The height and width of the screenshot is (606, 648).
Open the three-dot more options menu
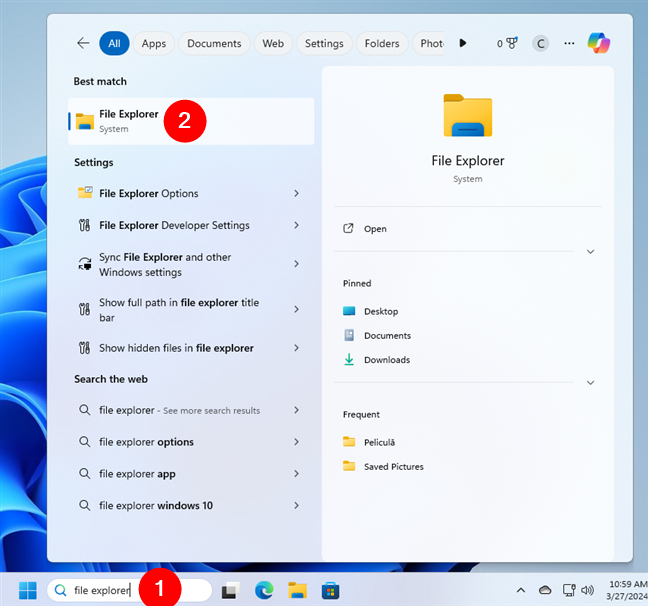[569, 43]
